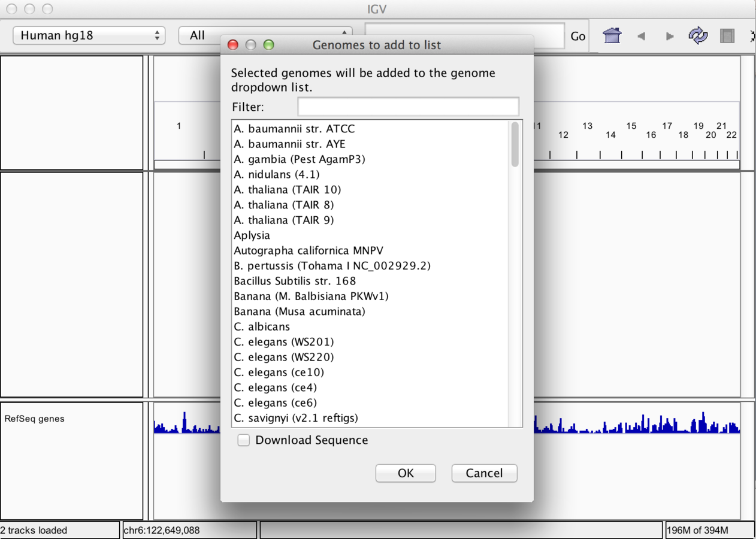Select A. baumannii str. AYE
Screen dimensions: 756x539
coord(371,144)
